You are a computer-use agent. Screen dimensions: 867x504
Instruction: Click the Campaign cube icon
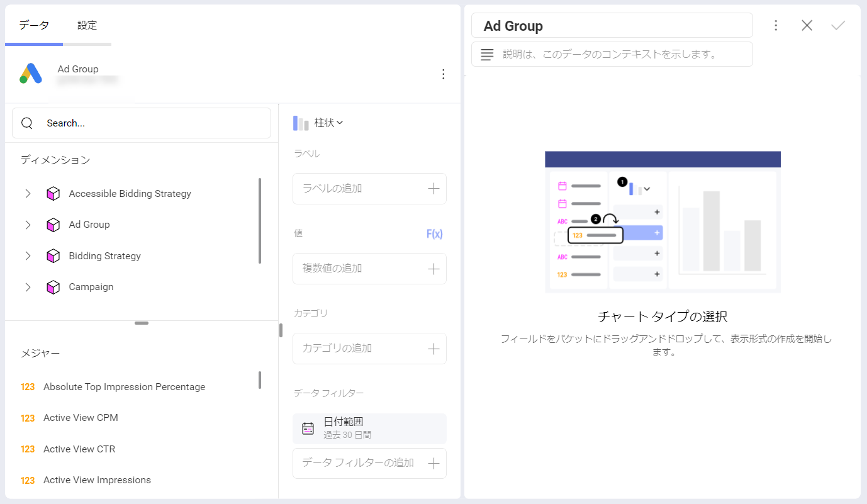point(53,287)
